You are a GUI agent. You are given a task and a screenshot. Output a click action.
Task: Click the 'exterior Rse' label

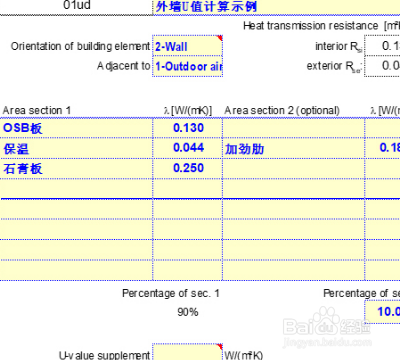tap(334, 67)
